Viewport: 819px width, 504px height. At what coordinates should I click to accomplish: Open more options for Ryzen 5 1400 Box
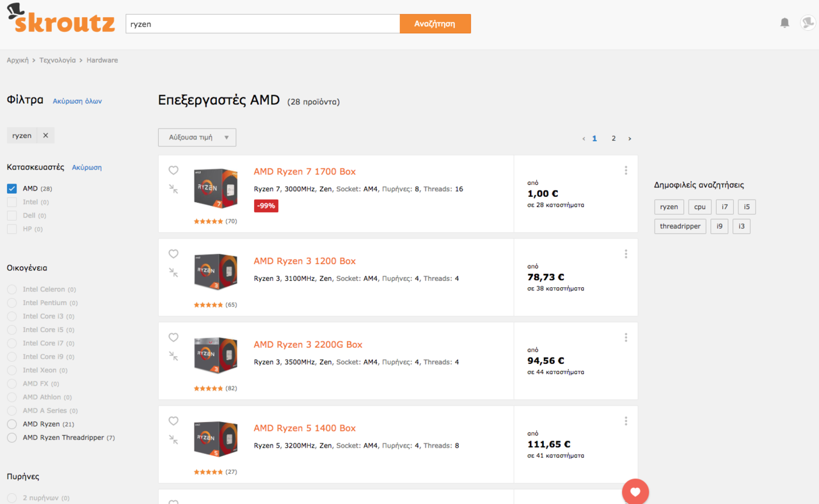point(626,421)
